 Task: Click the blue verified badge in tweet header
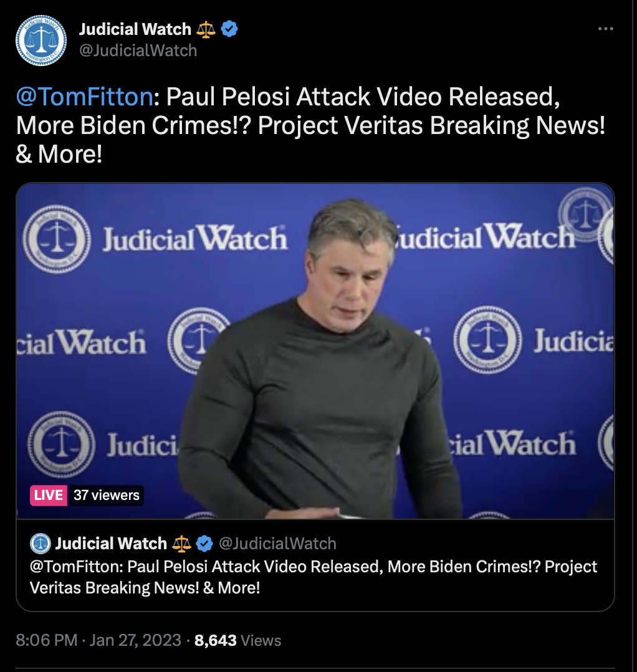[x=229, y=29]
